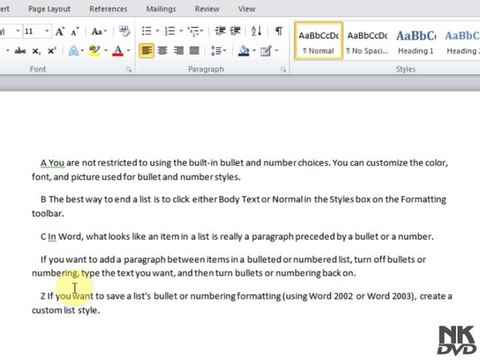
Task: Select the Normal style
Action: tap(318, 41)
